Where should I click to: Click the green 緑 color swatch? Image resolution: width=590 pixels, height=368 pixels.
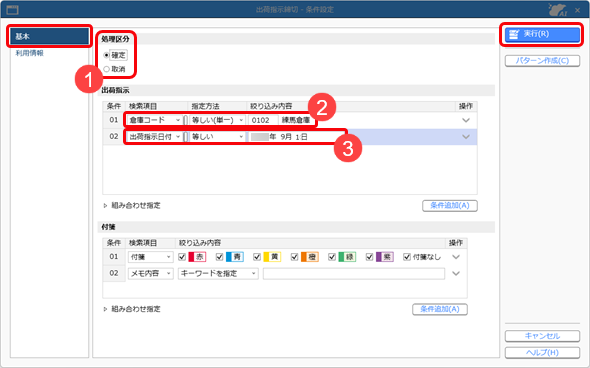tap(347, 257)
